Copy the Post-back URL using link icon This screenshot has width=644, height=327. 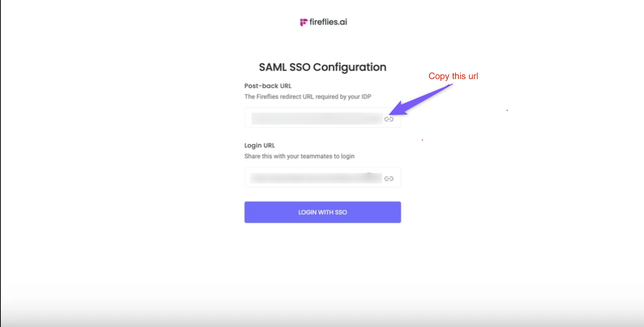click(389, 119)
